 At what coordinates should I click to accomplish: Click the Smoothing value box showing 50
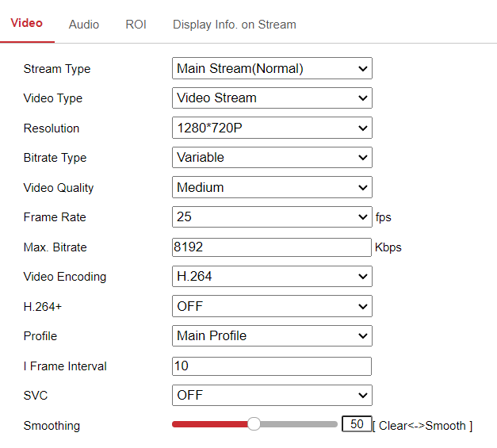[357, 424]
